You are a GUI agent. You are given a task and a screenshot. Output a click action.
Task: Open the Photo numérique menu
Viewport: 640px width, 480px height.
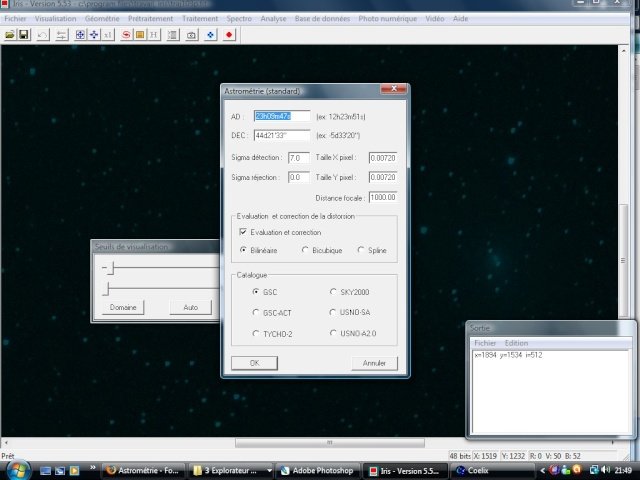click(x=388, y=19)
